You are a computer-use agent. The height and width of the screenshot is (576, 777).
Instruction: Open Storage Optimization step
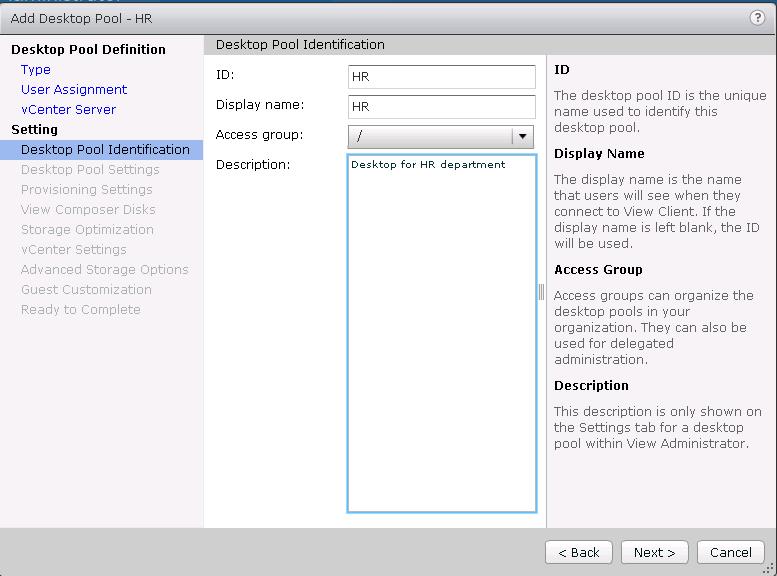pos(87,230)
